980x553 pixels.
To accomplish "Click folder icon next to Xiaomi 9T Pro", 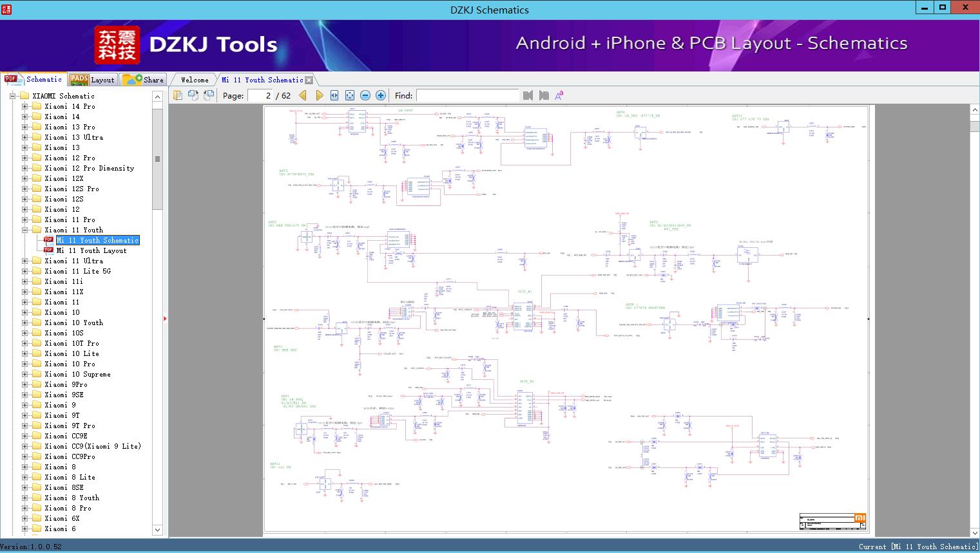I will click(x=37, y=426).
